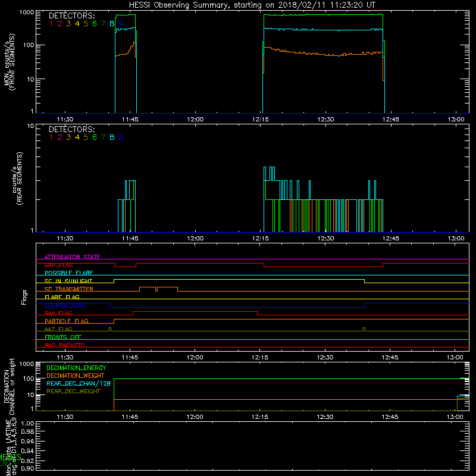Click the 0.94 tick on the livetime axis
The width and height of the screenshot is (476, 476).
(27, 451)
